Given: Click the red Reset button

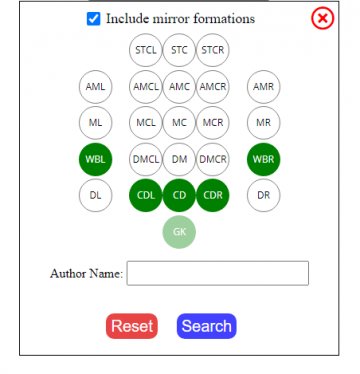Looking at the screenshot, I should pos(132,326).
